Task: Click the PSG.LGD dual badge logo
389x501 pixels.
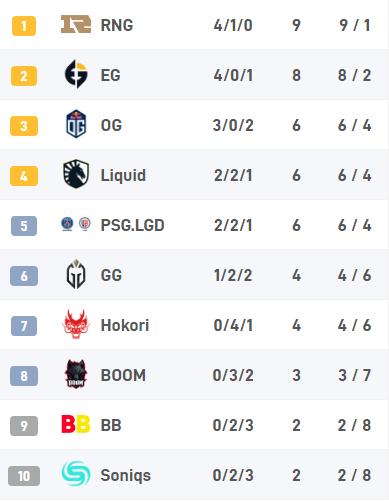Action: point(76,224)
